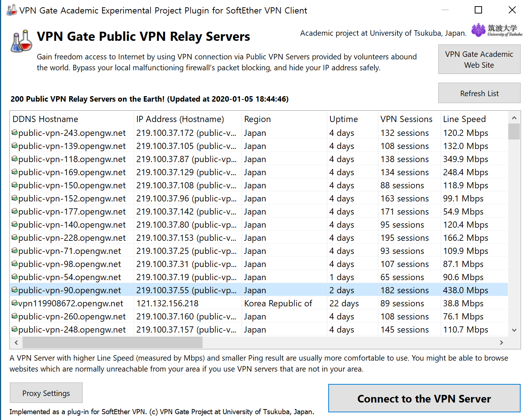Click 171 sessions cell
Screen dimensions: 529x420
404,212
